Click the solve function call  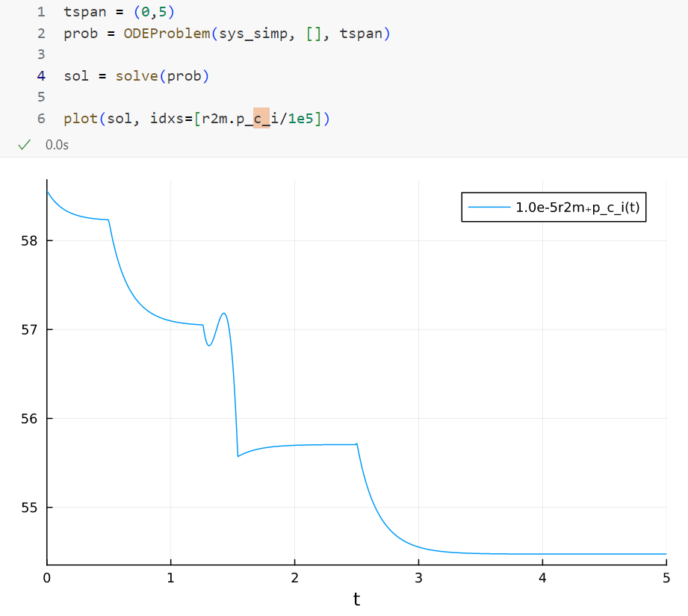[137, 76]
